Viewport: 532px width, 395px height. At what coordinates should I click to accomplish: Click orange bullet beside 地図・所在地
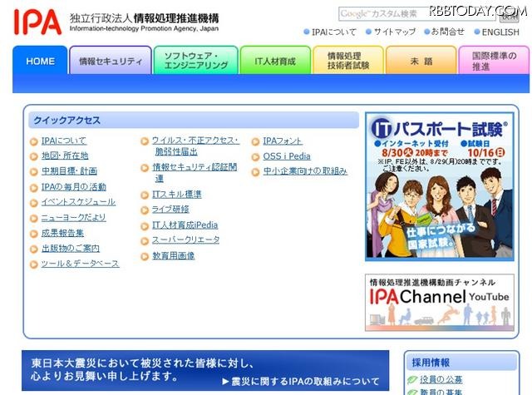[33, 156]
